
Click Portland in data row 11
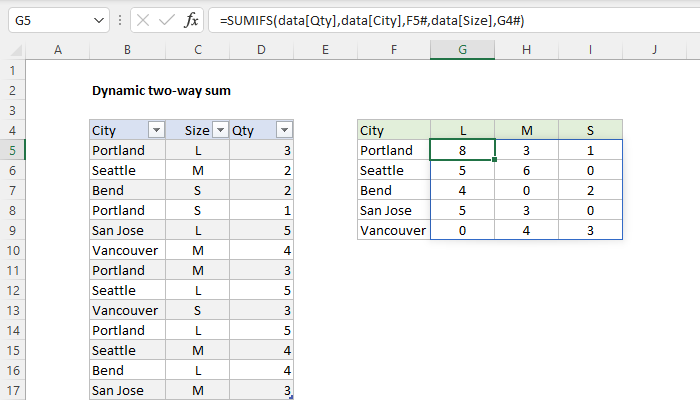(x=128, y=270)
